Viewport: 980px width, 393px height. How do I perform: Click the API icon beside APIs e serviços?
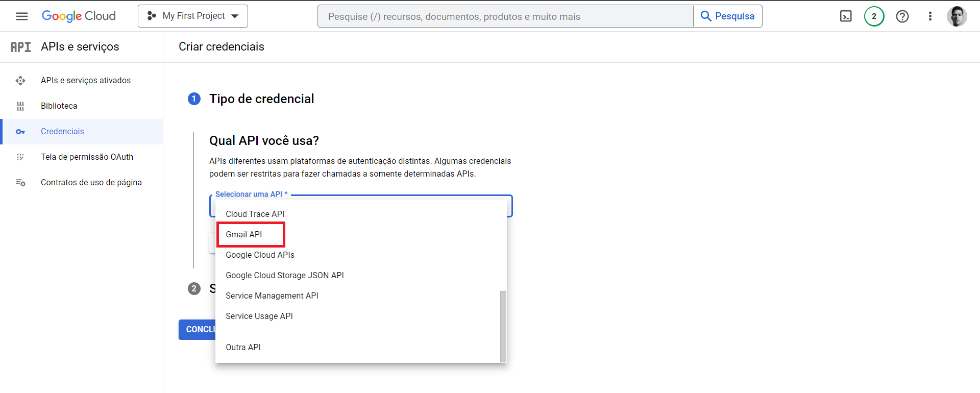click(20, 47)
